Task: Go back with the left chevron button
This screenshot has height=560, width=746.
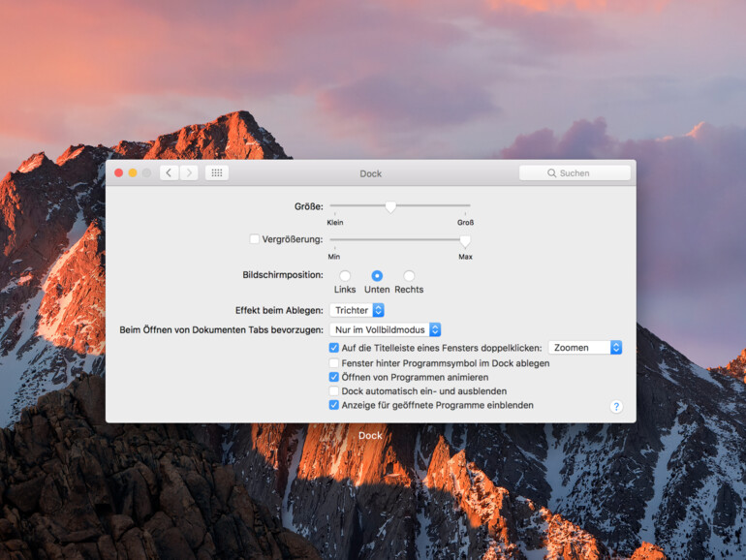Action: (169, 172)
